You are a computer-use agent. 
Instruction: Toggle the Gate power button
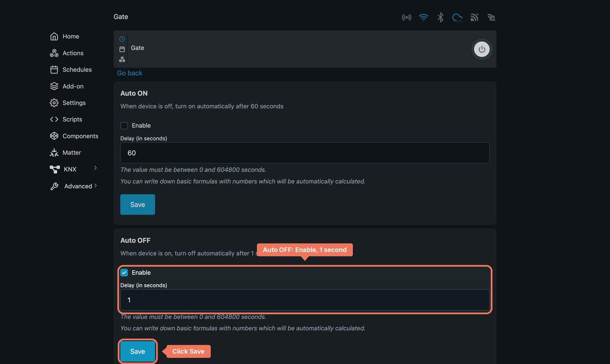tap(482, 49)
